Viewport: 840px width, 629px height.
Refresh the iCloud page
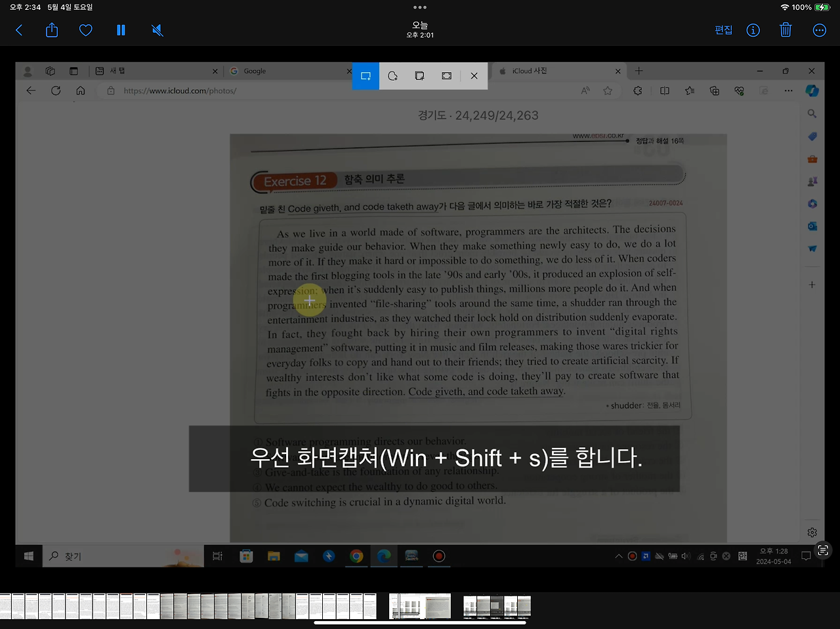coord(56,91)
